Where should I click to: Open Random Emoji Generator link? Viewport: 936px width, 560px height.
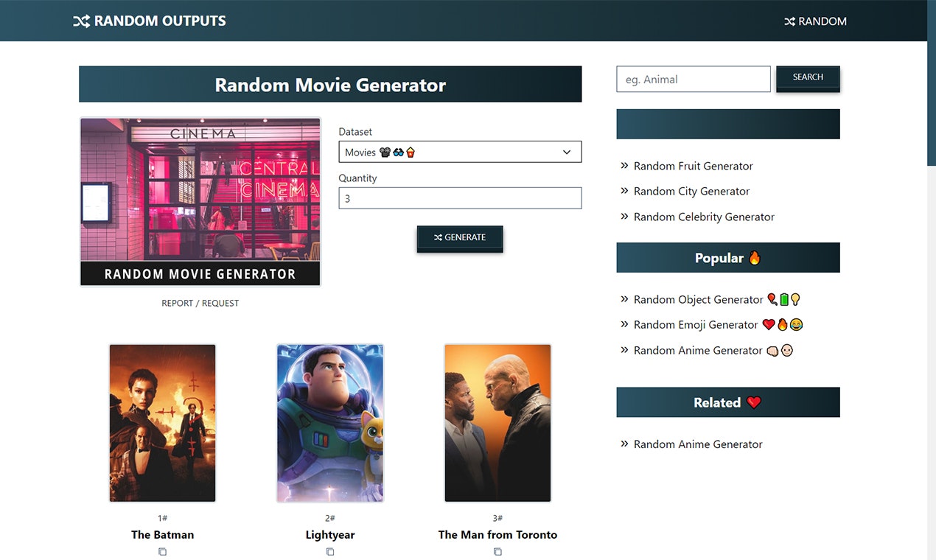click(x=718, y=324)
